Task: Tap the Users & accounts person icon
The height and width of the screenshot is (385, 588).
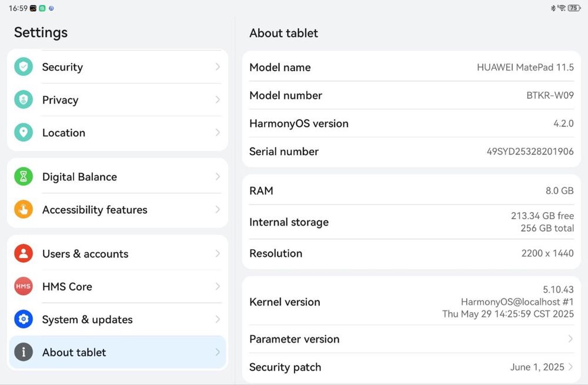Action: 24,253
